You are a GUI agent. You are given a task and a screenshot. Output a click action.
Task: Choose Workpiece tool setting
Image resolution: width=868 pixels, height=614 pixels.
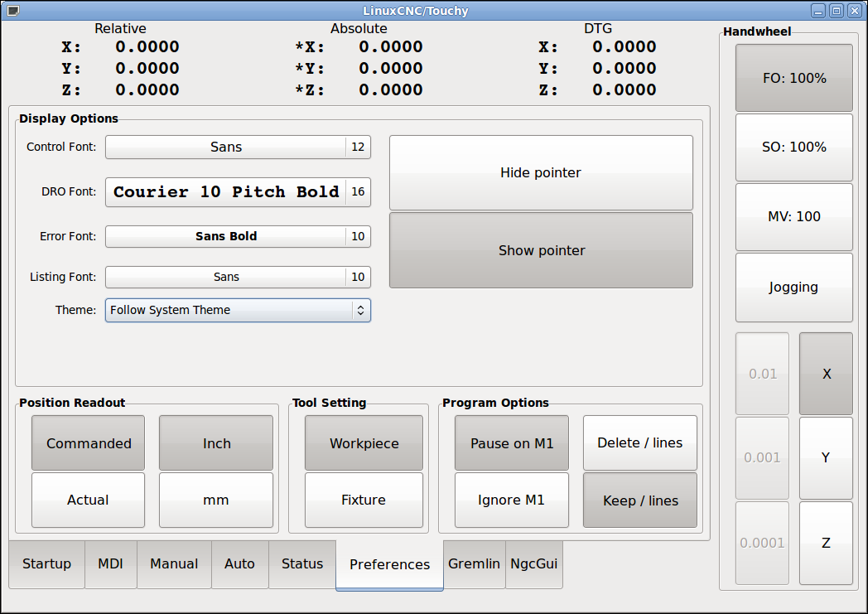pos(364,443)
